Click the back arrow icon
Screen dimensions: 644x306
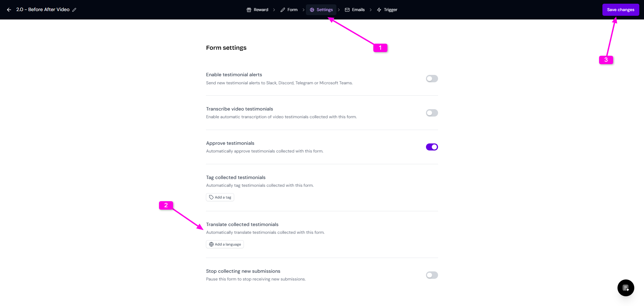9,10
